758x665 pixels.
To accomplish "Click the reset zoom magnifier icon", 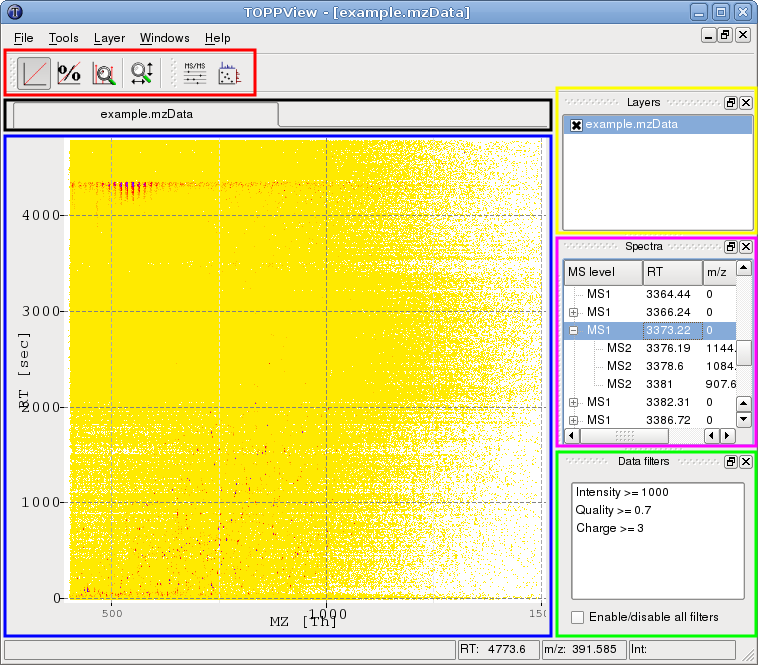I will [x=141, y=73].
